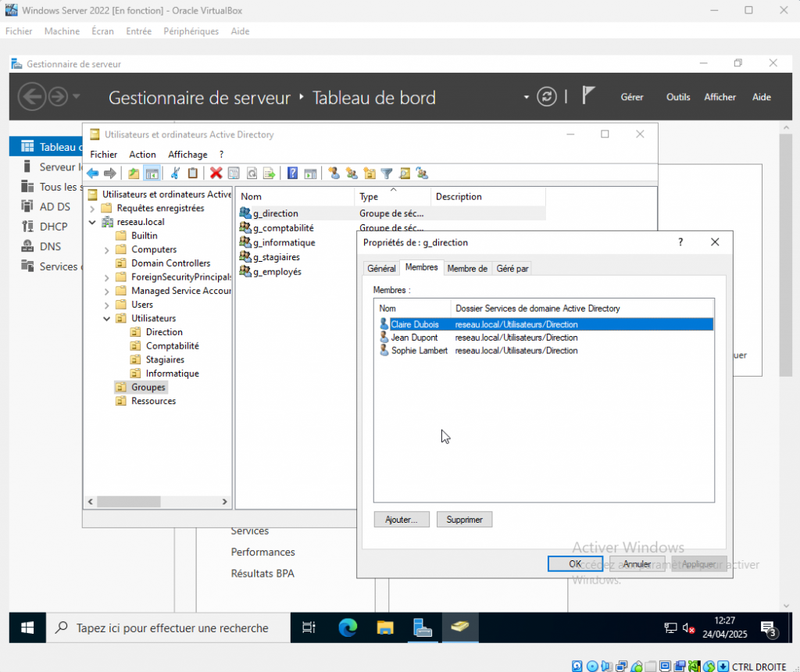This screenshot has width=800, height=672.
Task: Click the Up one level folder icon
Action: 134,173
